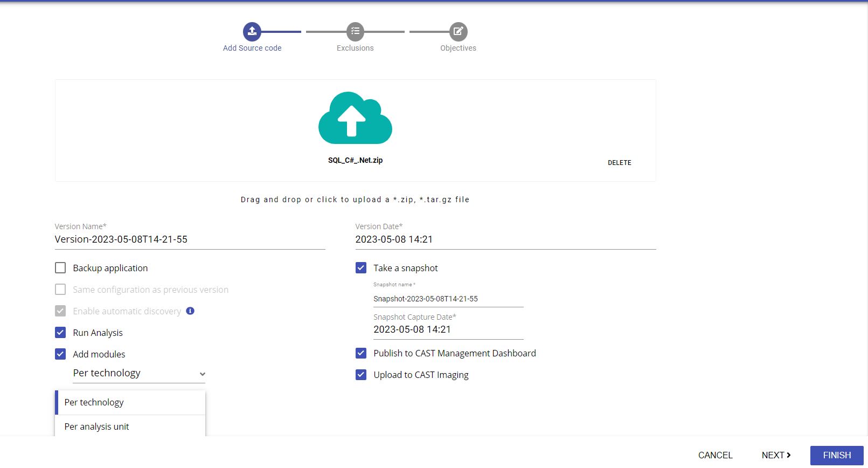Edit the Snapshot name field

(448, 299)
